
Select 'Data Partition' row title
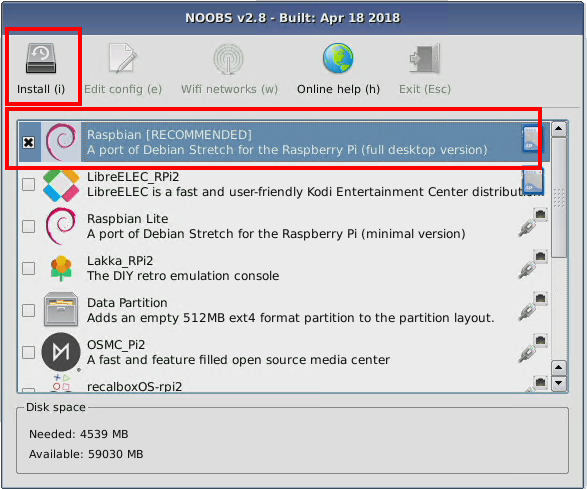(127, 303)
